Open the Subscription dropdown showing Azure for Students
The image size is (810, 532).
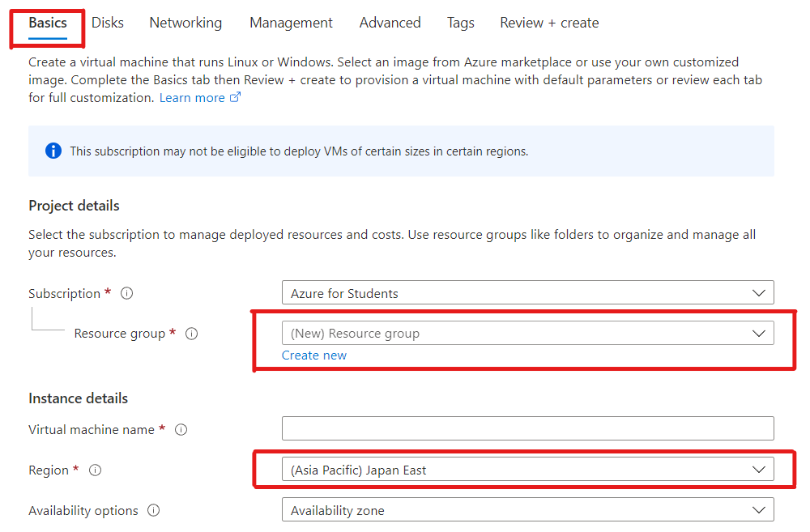[x=527, y=293]
